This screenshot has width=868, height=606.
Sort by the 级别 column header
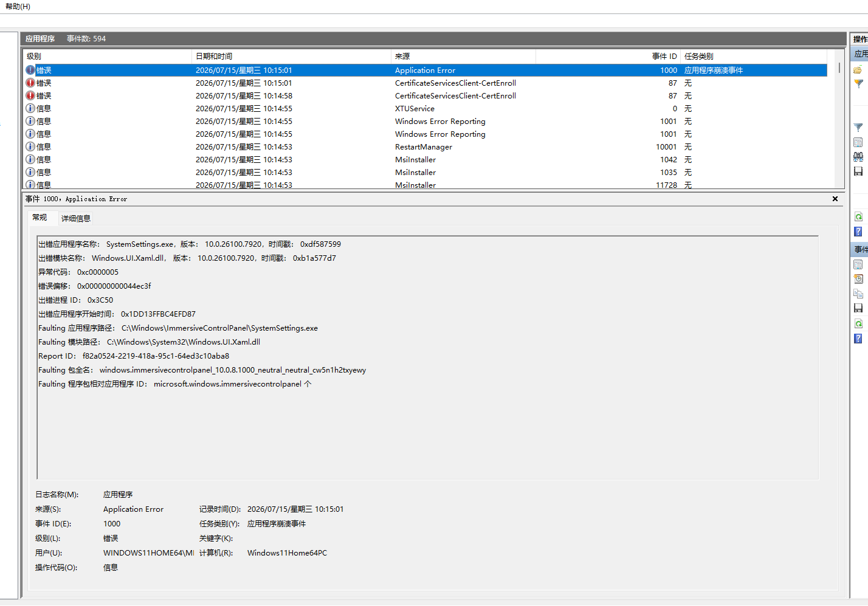(108, 56)
